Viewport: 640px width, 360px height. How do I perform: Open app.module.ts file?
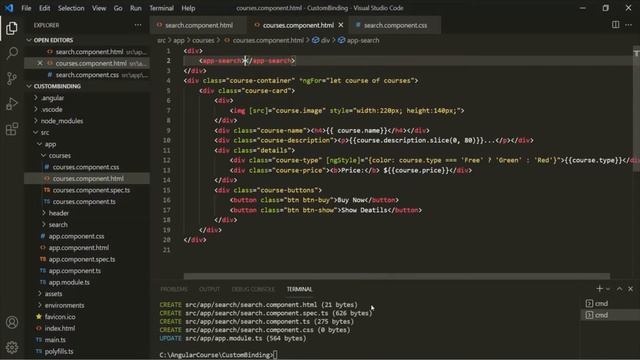coord(69,282)
